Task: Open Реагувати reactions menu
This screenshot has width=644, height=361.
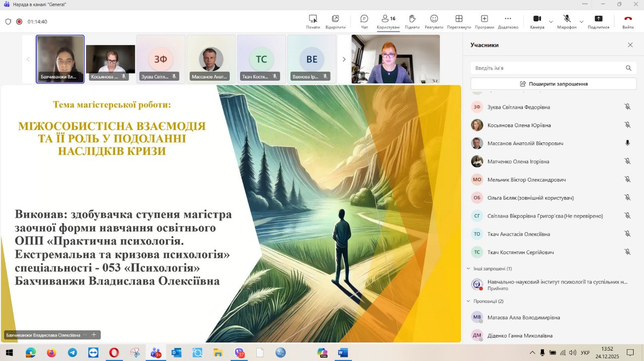Action: [434, 22]
